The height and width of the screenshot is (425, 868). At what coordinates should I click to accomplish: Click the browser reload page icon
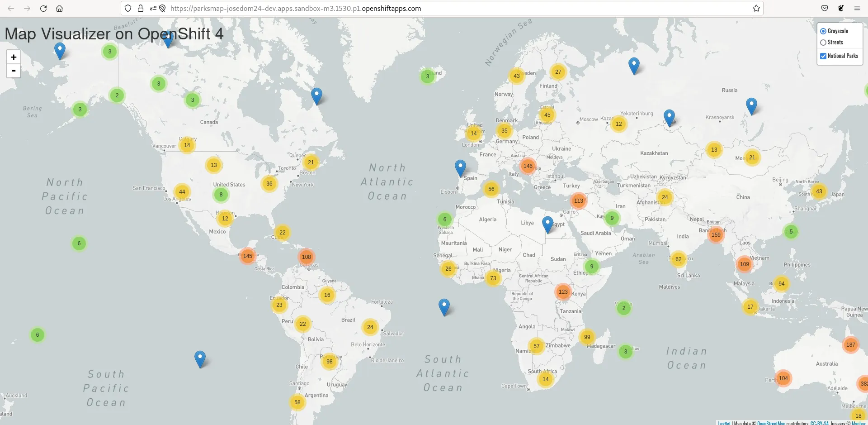[x=43, y=9]
